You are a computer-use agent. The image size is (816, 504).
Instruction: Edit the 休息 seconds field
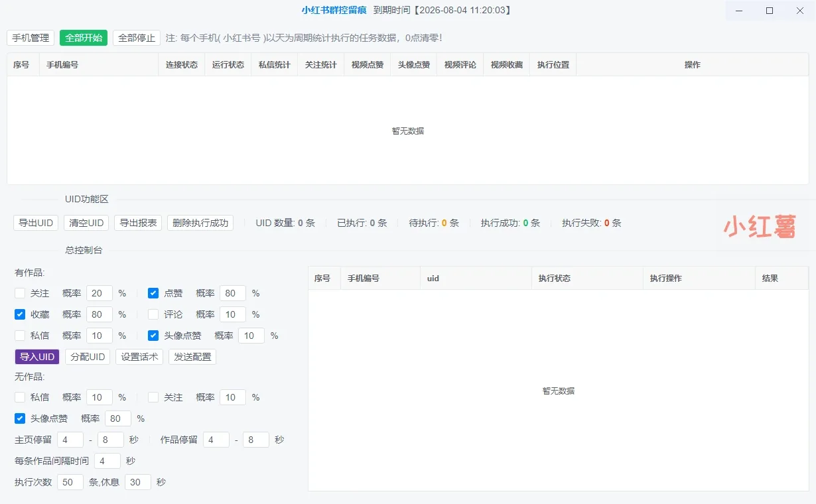pos(138,482)
